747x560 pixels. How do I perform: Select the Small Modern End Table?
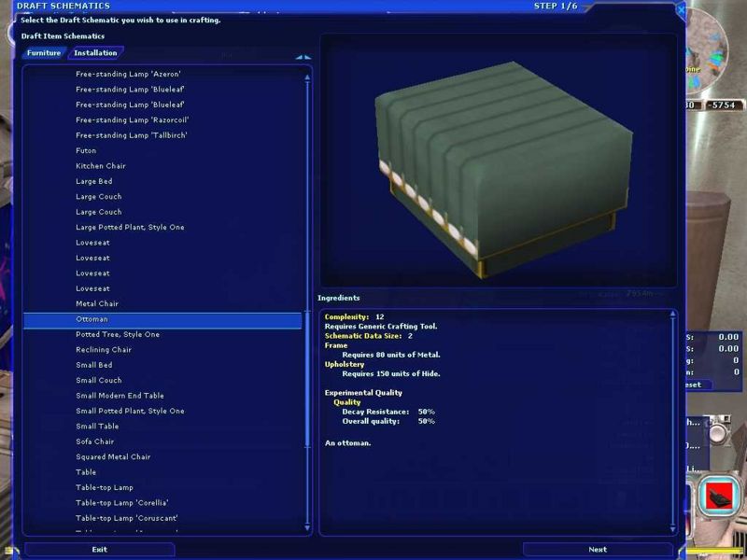pos(120,396)
